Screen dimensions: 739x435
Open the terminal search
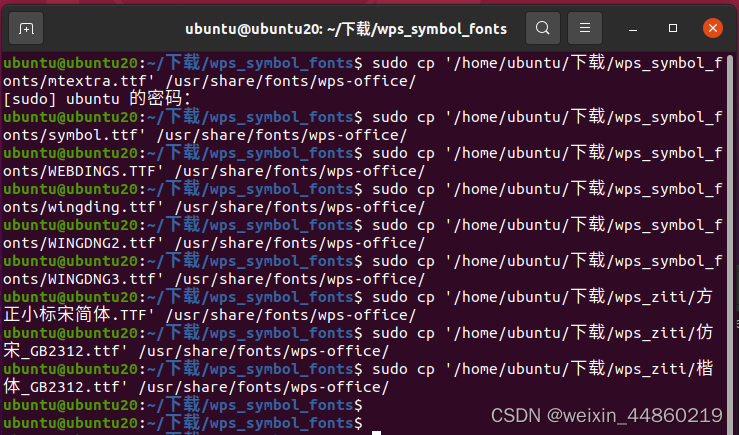point(543,28)
